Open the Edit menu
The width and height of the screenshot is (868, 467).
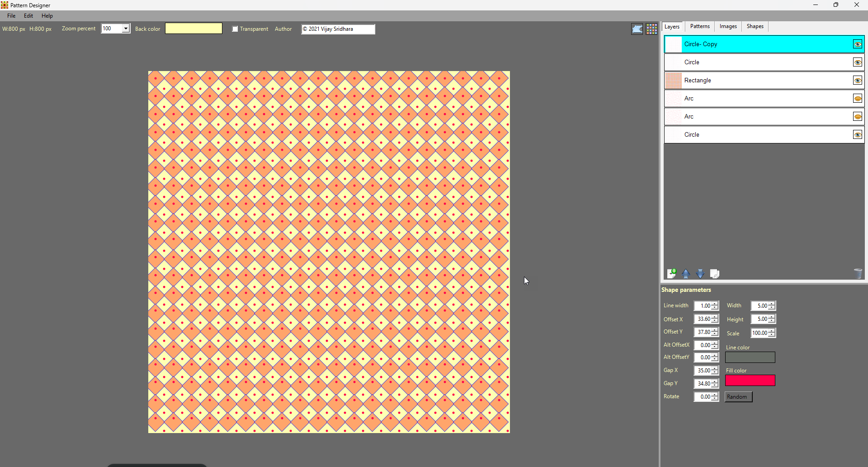(28, 15)
